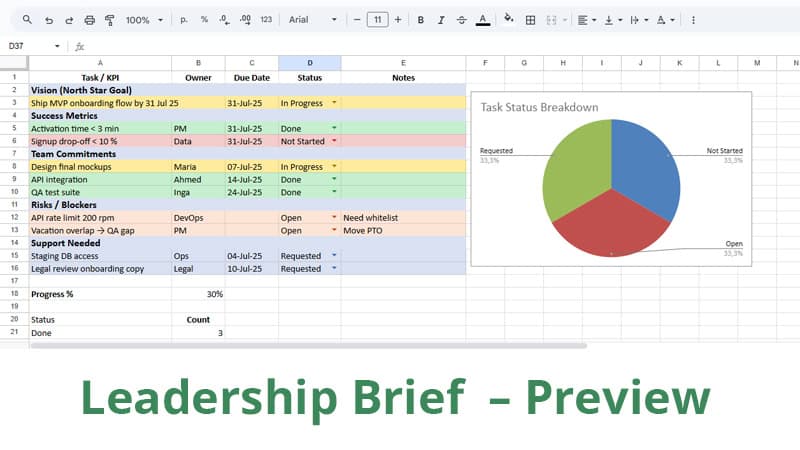Click the formula bar fx icon
Viewport: 800px width, 450px height.
pos(79,46)
